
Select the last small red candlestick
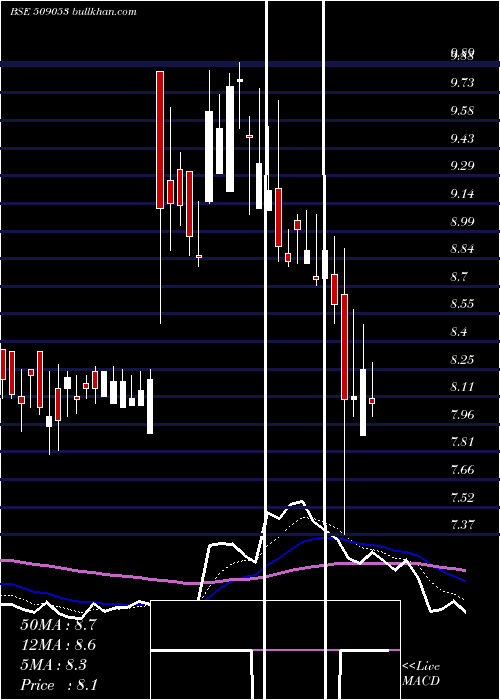tap(372, 401)
